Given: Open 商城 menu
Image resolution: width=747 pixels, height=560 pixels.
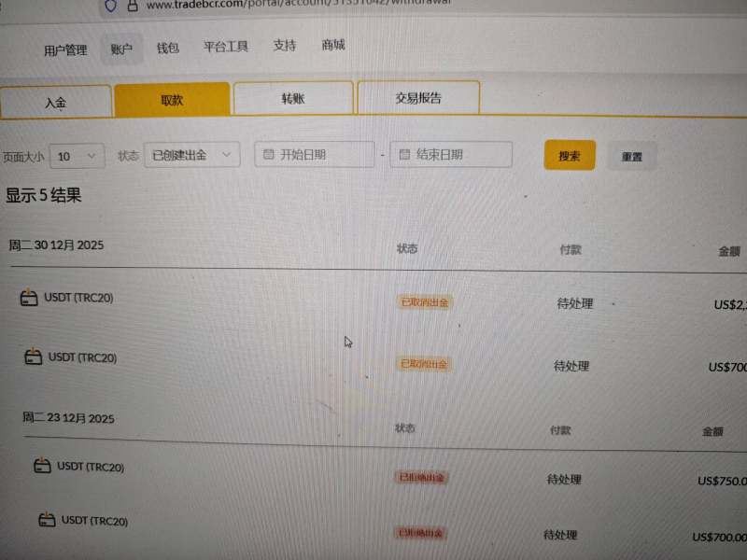Looking at the screenshot, I should 333,45.
